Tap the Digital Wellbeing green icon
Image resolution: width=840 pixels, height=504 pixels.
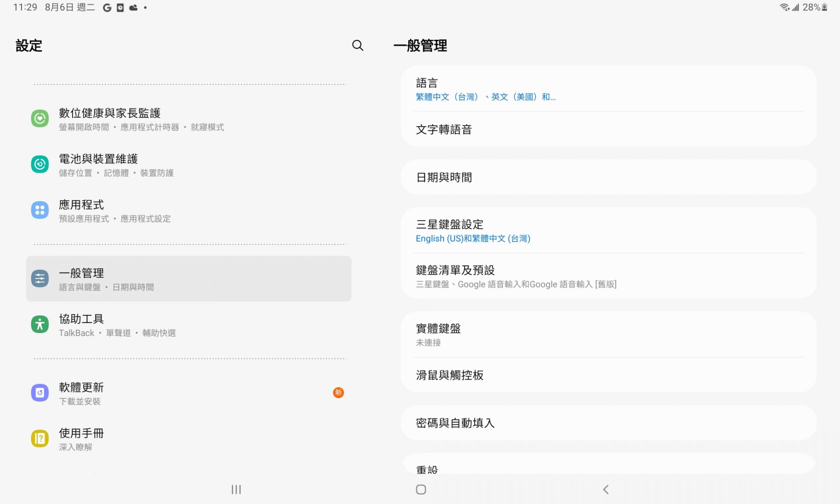(40, 119)
